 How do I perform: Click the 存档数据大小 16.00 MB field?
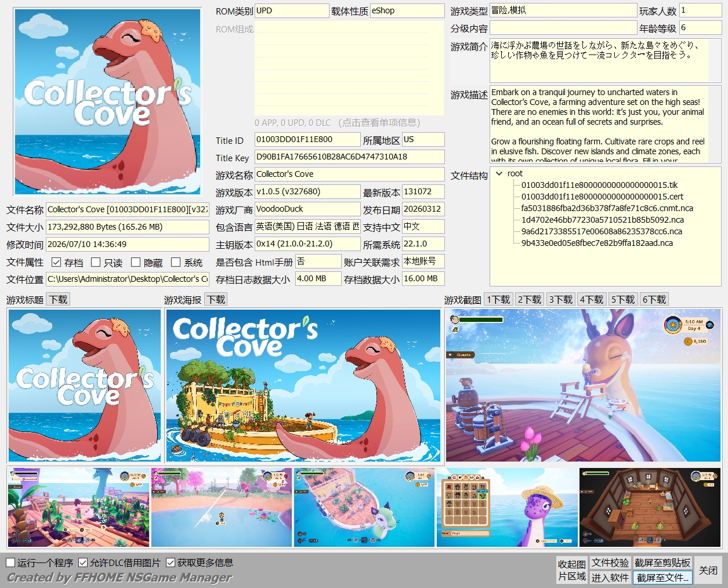tap(423, 279)
